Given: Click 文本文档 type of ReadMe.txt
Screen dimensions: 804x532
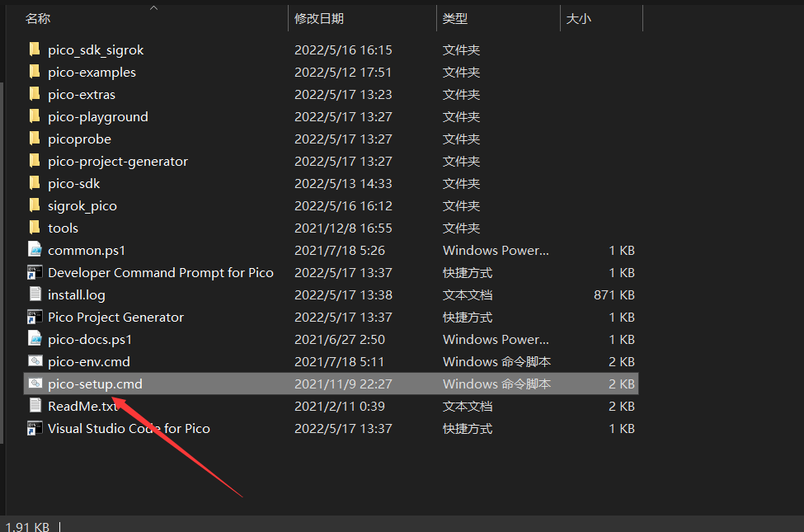Looking at the screenshot, I should 468,407.
